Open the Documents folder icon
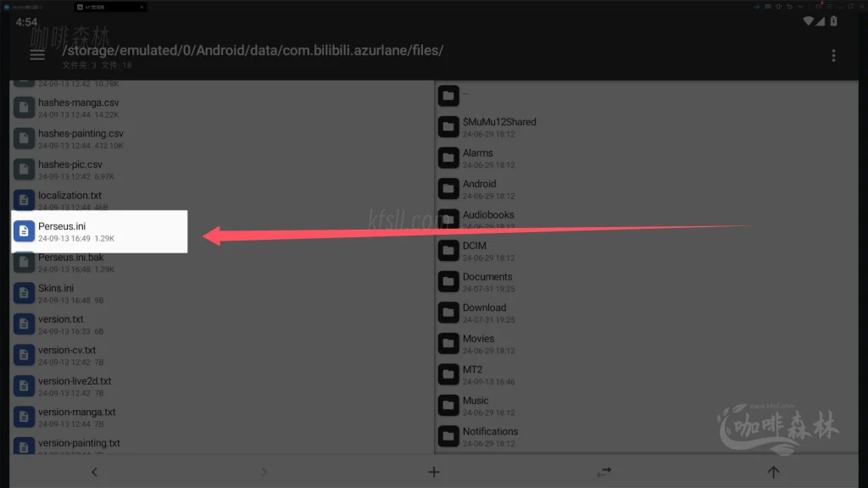The height and width of the screenshot is (488, 868). coord(448,281)
